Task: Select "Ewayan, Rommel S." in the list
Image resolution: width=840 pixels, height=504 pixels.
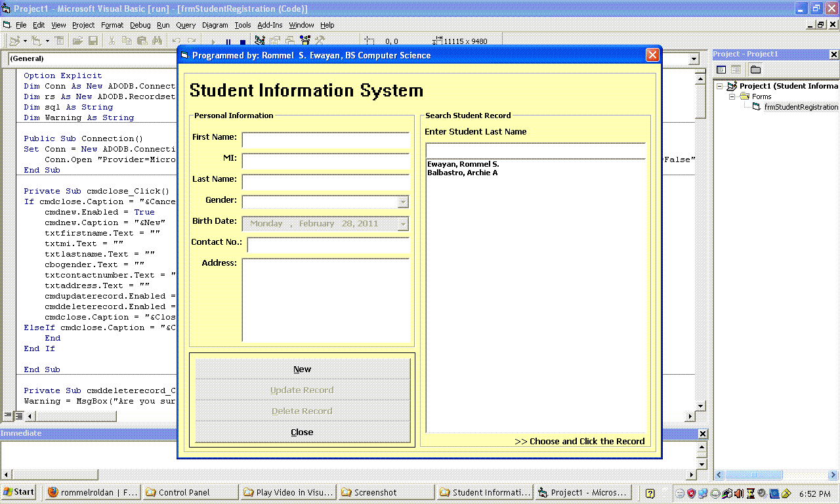Action: pos(463,164)
